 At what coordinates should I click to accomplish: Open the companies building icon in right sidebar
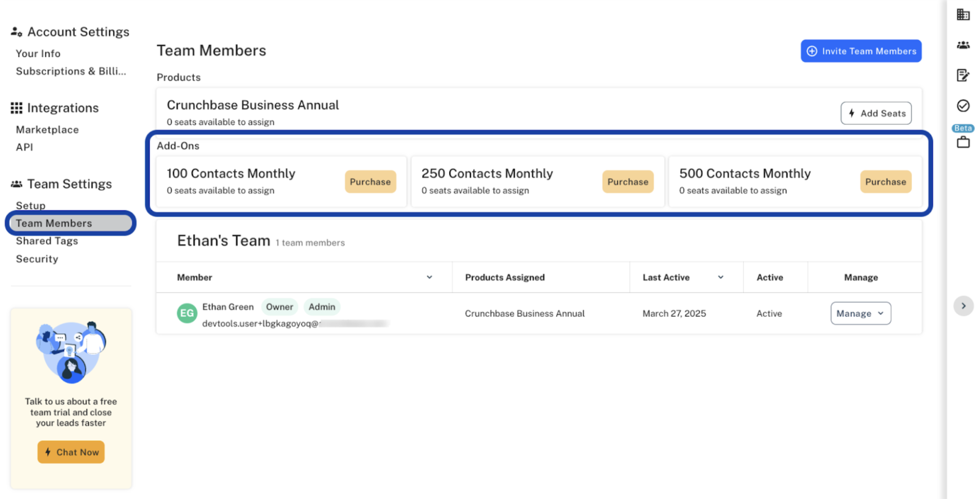pos(963,15)
